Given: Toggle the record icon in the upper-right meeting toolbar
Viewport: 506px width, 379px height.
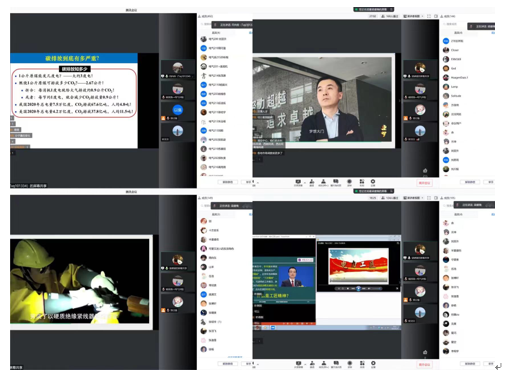Looking at the screenshot, I should [349, 181].
